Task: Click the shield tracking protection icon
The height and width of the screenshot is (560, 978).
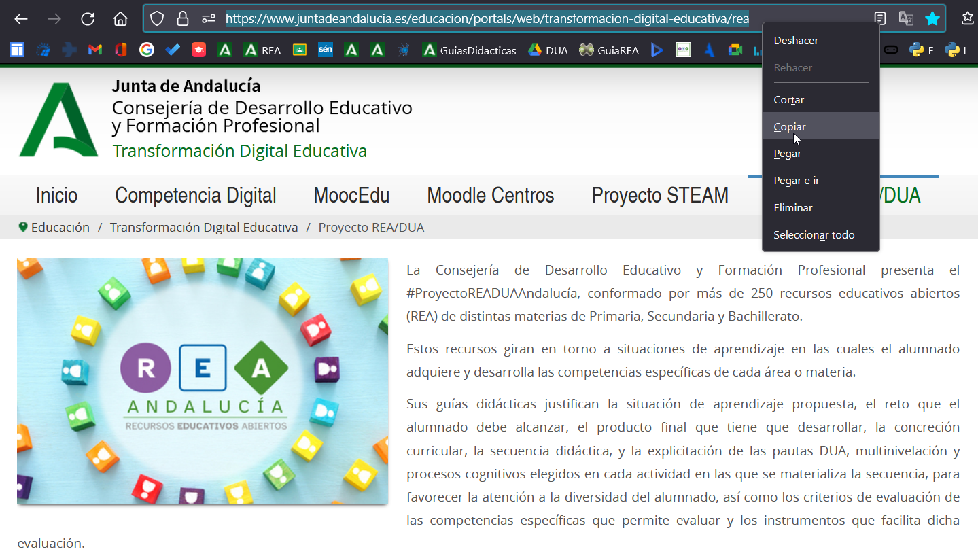Action: [x=156, y=18]
